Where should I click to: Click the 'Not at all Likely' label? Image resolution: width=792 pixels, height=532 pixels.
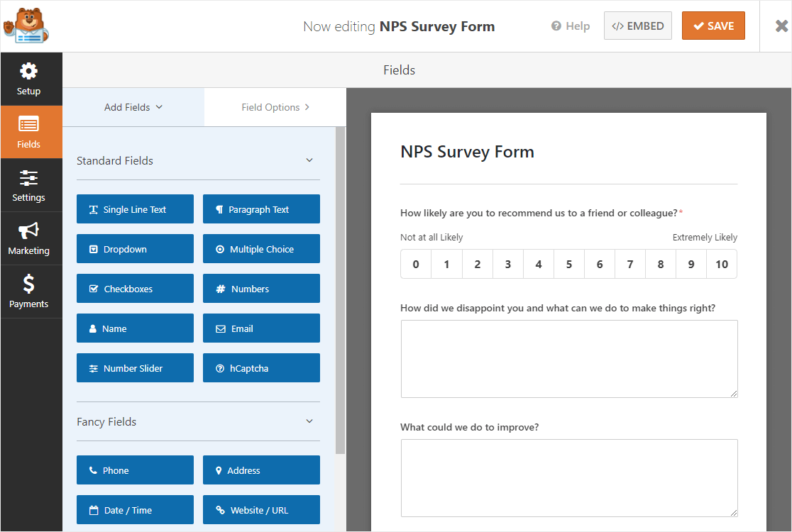click(x=431, y=237)
